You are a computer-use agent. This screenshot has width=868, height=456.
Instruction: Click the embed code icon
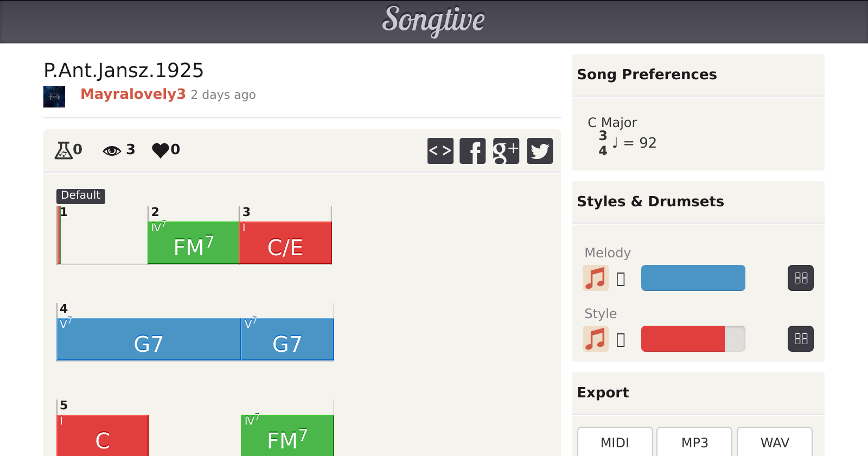(x=440, y=151)
